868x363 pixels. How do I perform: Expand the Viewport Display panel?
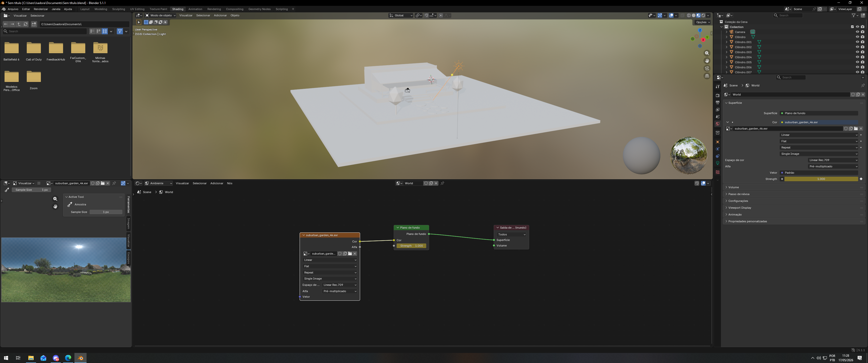[794, 208]
